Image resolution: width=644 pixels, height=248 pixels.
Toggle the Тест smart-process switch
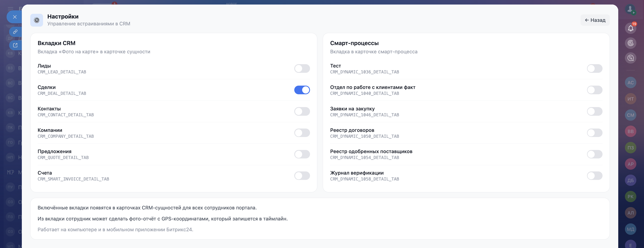click(x=594, y=68)
